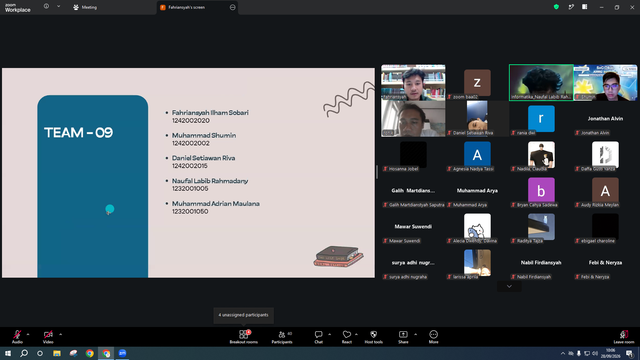
Task: Expand the React options arrow
Action: pyautogui.click(x=356, y=334)
